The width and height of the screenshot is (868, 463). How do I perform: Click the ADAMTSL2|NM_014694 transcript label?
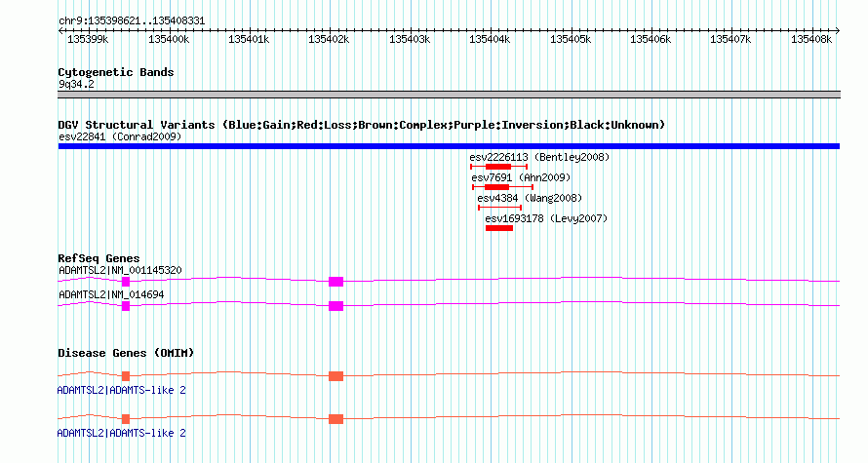(111, 294)
